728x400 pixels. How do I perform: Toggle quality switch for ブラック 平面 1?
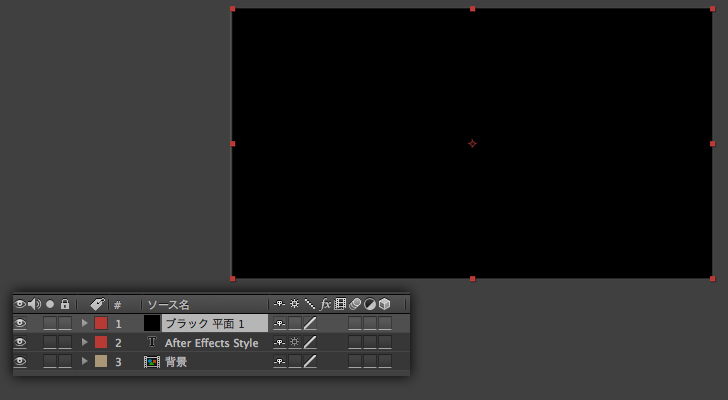coord(310,323)
